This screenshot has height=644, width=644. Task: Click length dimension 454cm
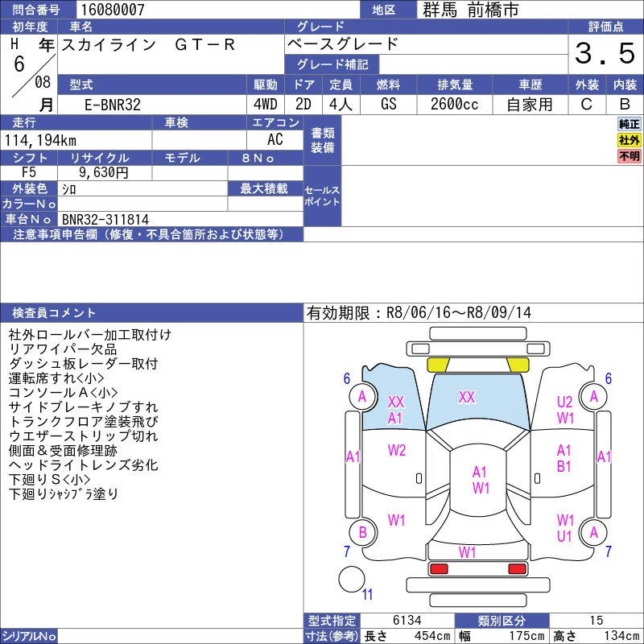(432, 636)
